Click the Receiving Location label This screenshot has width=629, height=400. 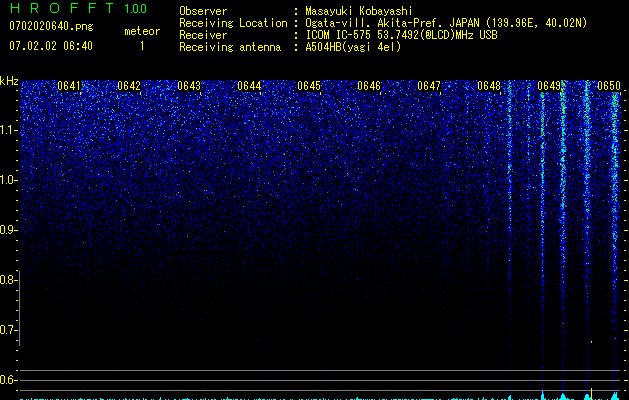[x=233, y=23]
